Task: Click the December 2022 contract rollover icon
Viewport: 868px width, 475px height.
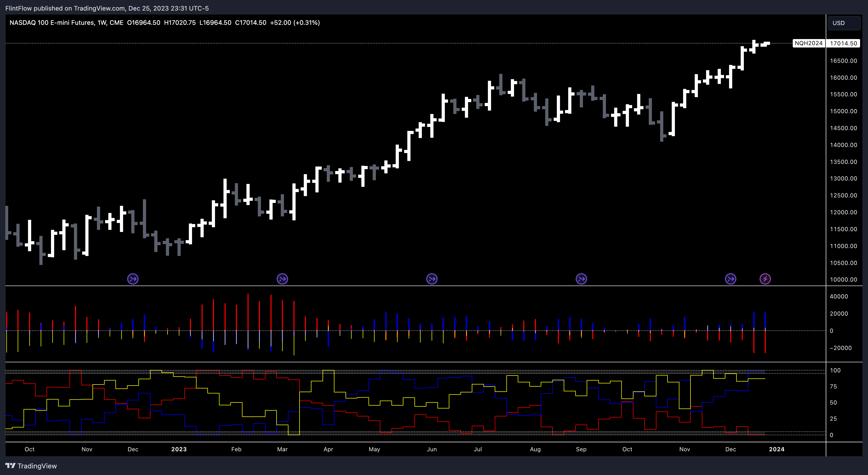Action: (x=133, y=279)
